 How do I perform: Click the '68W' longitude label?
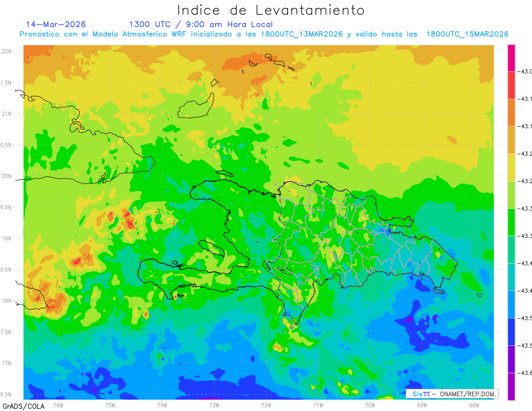[473, 405]
